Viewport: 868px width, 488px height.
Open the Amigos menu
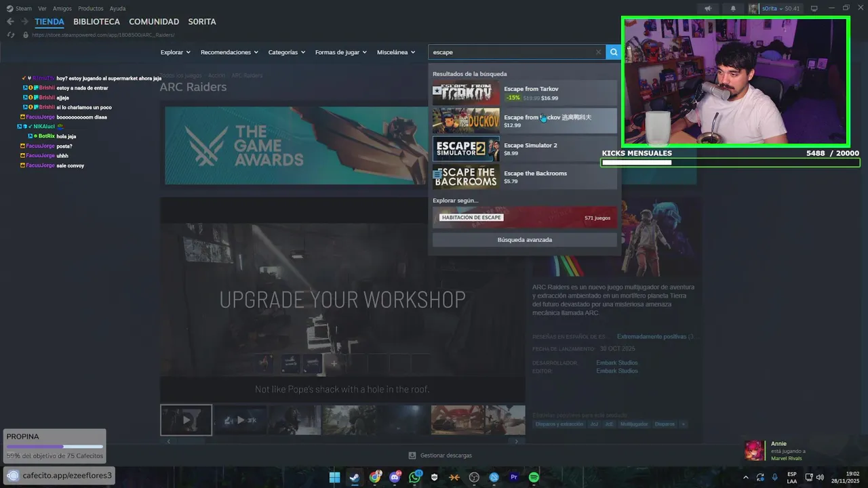point(62,8)
